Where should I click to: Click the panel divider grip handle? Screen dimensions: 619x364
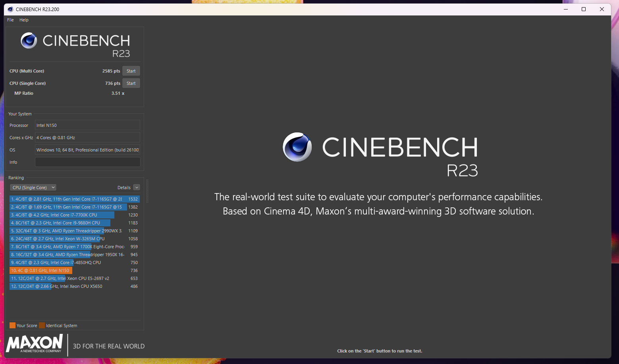(147, 191)
